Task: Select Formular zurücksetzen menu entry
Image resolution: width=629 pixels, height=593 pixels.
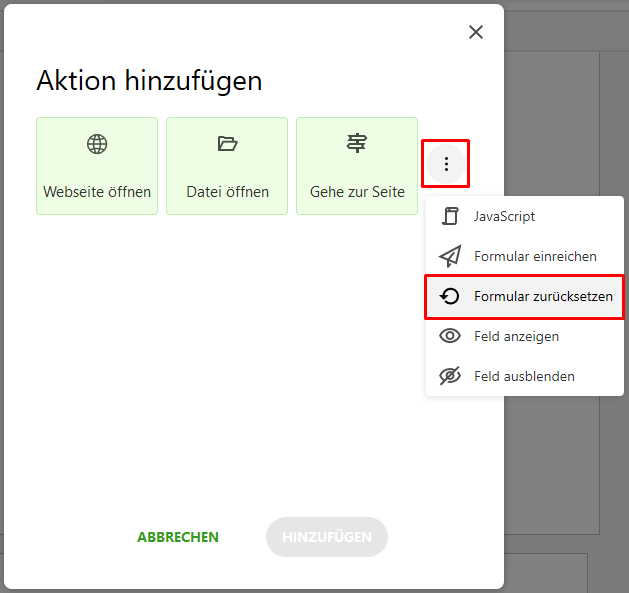Action: [525, 296]
